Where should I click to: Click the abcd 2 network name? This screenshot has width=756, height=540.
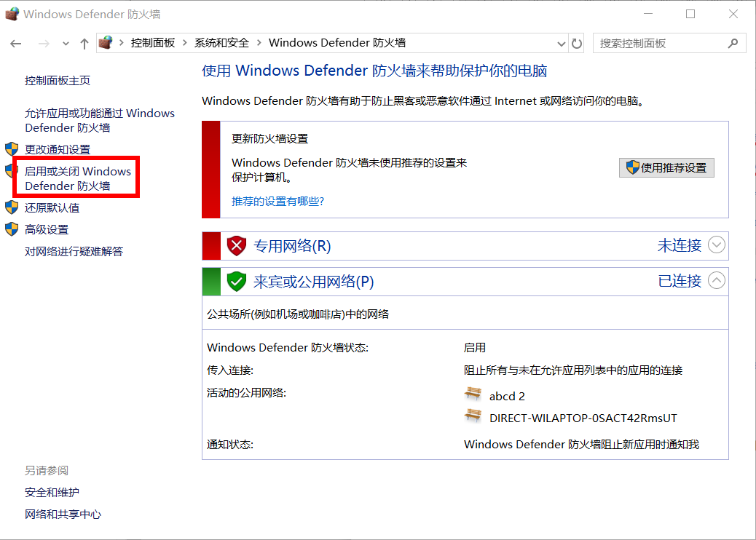(x=507, y=396)
